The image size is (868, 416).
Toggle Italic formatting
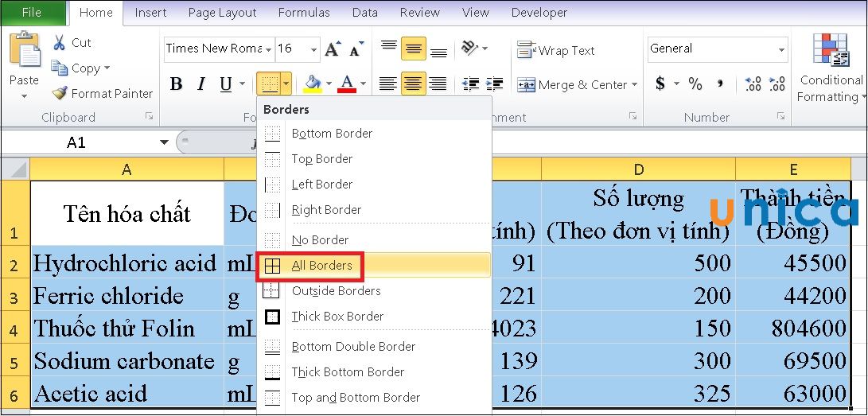click(x=201, y=84)
